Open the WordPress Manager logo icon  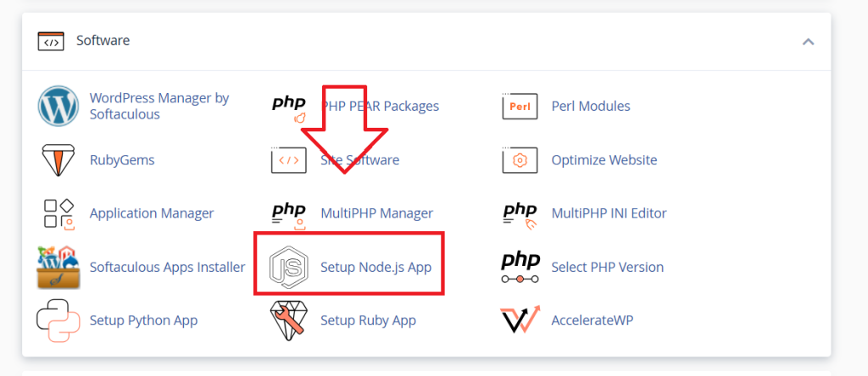coord(58,106)
